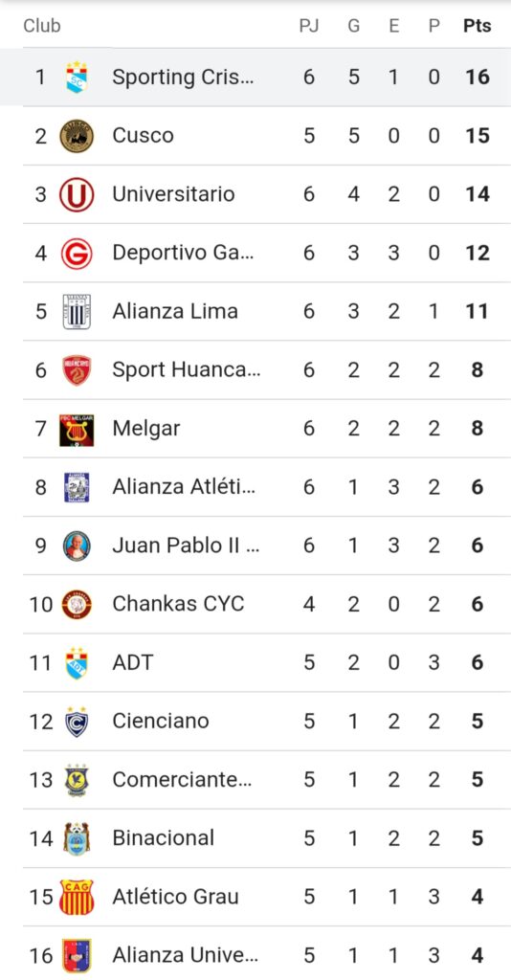Open the Cienciano team name
This screenshot has height=980, width=511.
click(161, 721)
